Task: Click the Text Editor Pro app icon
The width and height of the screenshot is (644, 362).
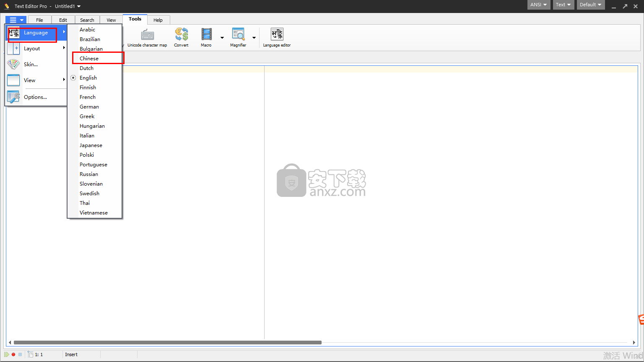Action: [x=7, y=6]
